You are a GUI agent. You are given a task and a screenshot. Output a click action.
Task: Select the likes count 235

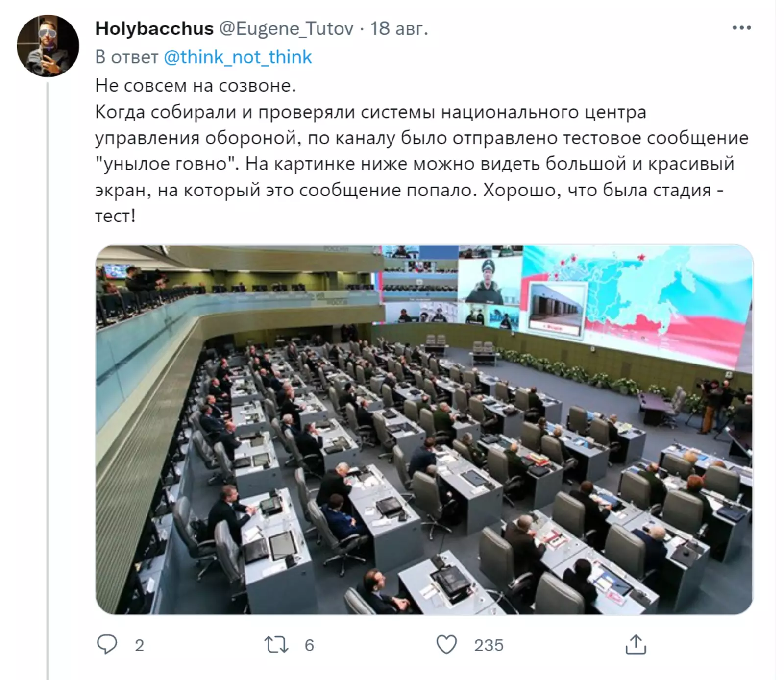click(x=489, y=645)
